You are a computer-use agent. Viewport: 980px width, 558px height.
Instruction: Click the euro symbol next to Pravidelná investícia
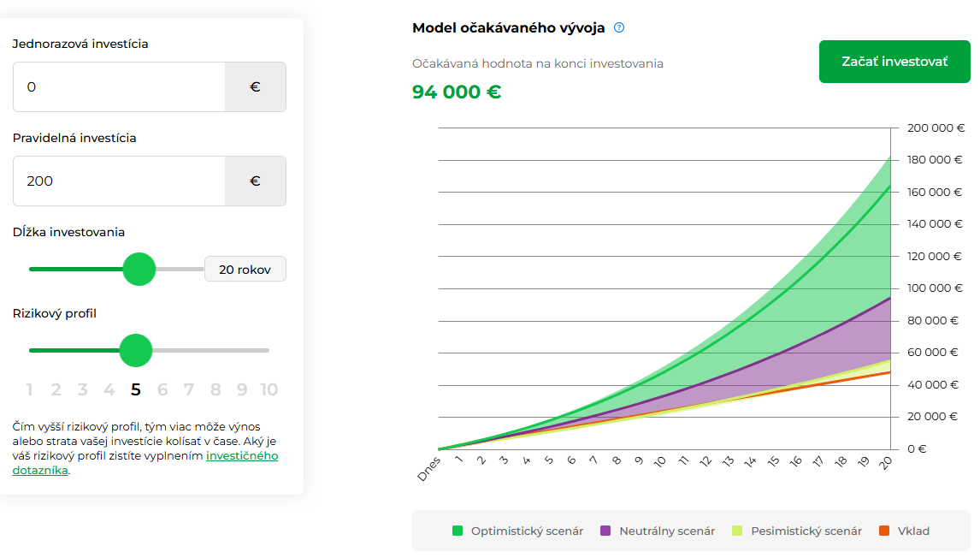click(x=255, y=181)
